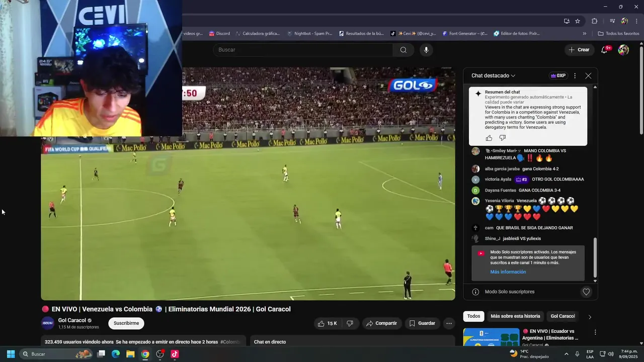Image resolution: width=644 pixels, height=362 pixels.
Task: Open options for Ecuador vs Argentina video
Action: click(595, 332)
